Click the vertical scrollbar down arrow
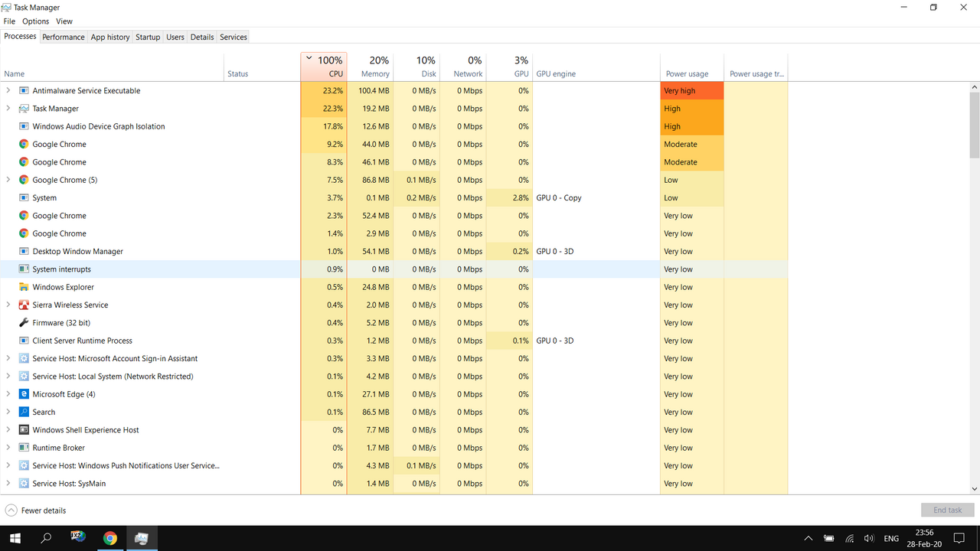 click(x=974, y=488)
